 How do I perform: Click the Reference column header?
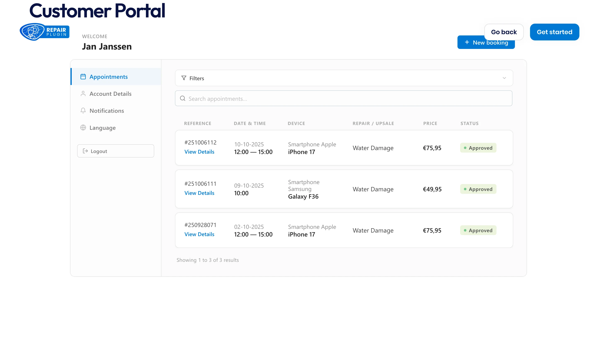pyautogui.click(x=198, y=123)
